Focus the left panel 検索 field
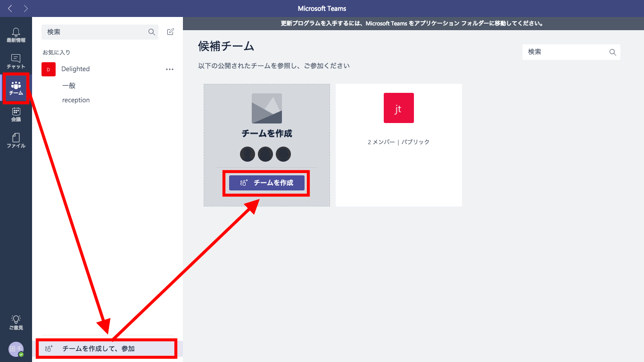The image size is (644, 362). (100, 32)
